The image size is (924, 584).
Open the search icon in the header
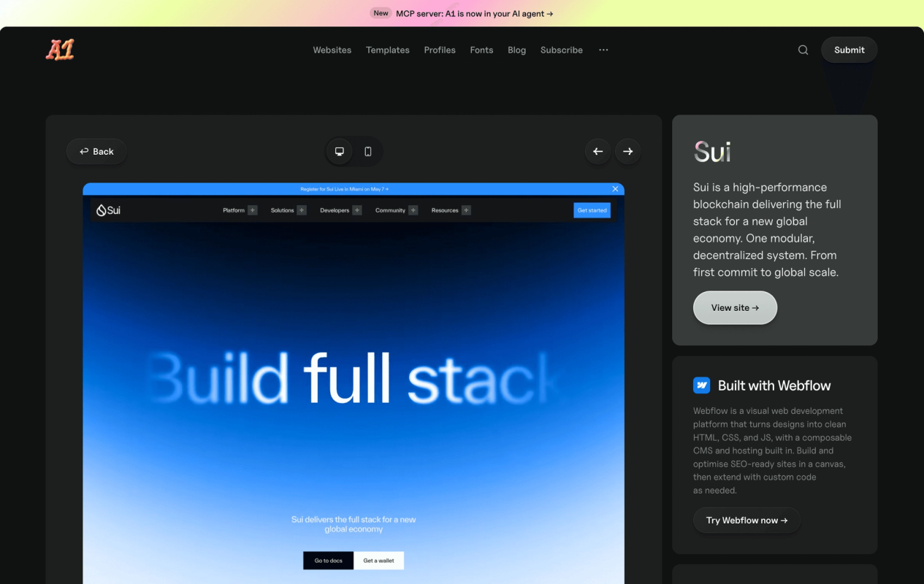point(803,50)
